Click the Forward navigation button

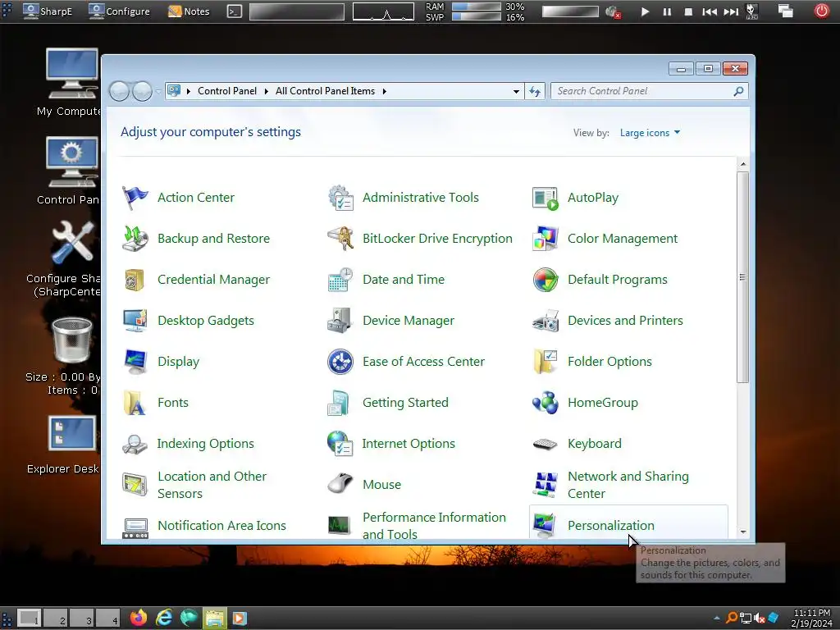pyautogui.click(x=142, y=92)
